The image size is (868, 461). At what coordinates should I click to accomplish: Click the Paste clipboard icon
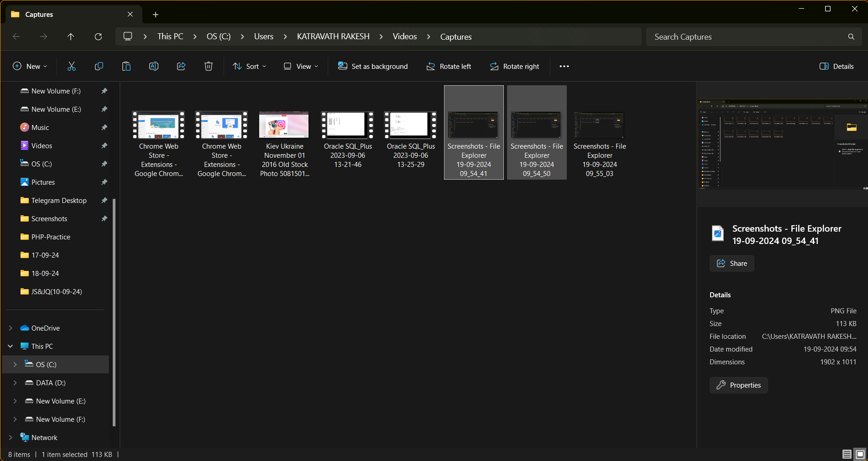pyautogui.click(x=126, y=66)
